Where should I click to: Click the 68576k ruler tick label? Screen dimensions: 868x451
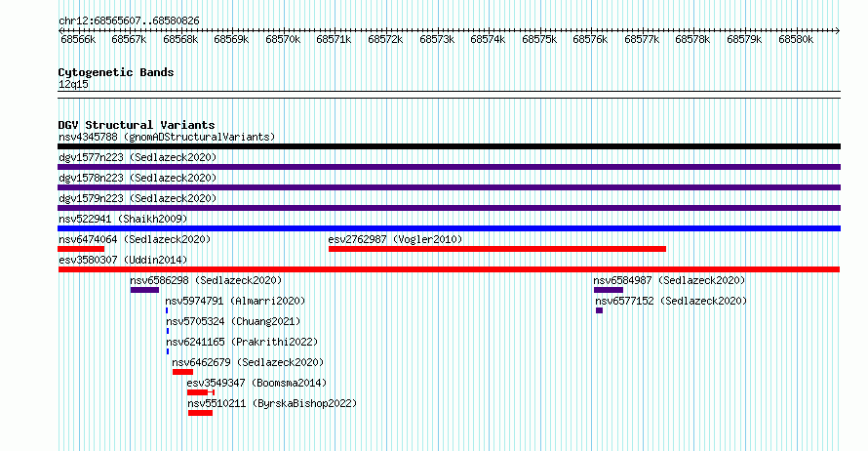coord(590,40)
